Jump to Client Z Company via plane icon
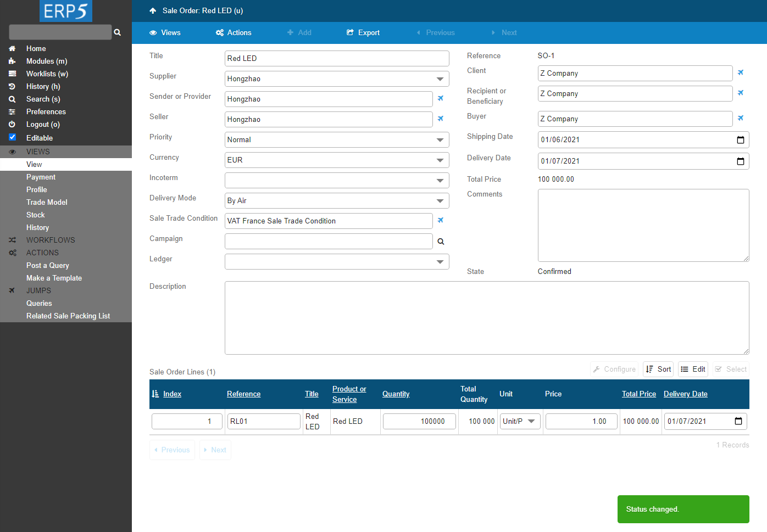767x532 pixels. click(x=741, y=72)
